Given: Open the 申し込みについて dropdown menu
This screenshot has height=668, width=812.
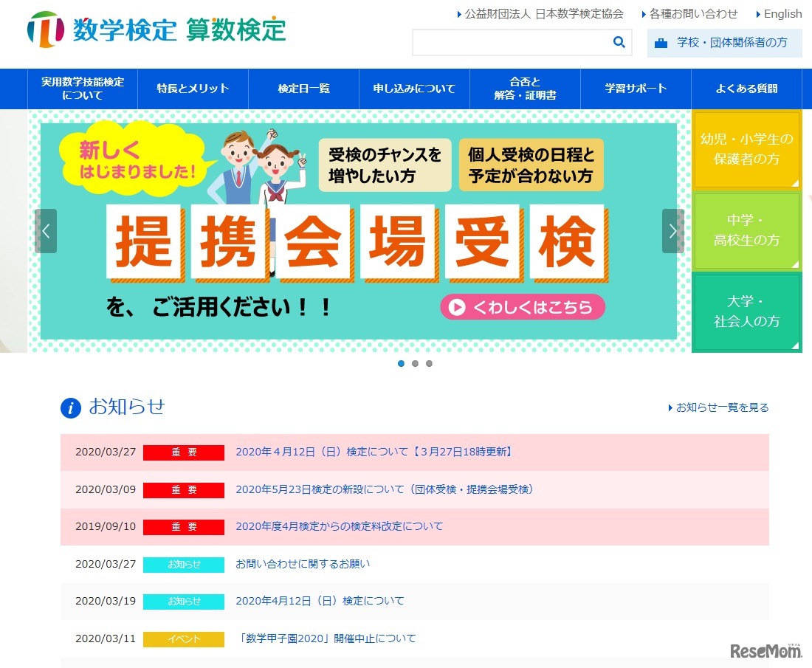Looking at the screenshot, I should (414, 89).
